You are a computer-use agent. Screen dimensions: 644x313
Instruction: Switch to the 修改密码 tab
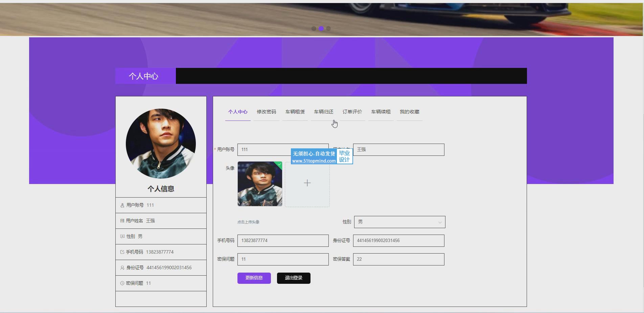[266, 112]
